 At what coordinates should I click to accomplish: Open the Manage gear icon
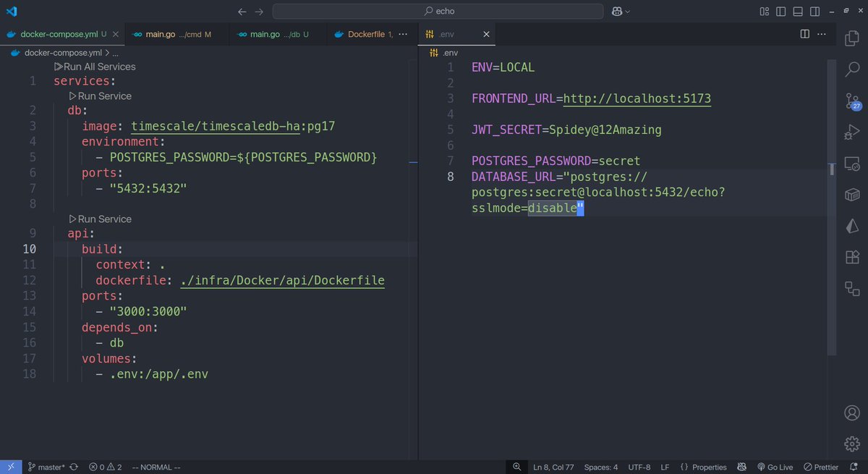click(x=852, y=444)
